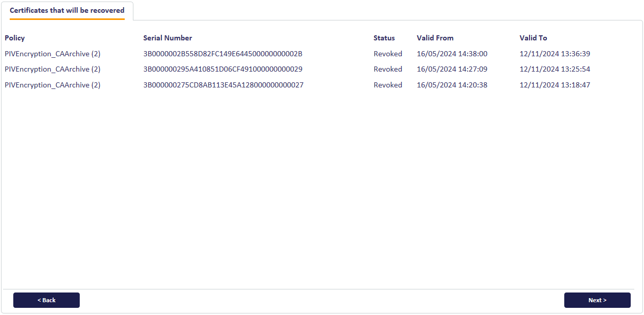Screen dimensions: 644x315
Task: Select the policy cell for serial ending 27
Action: coord(53,85)
